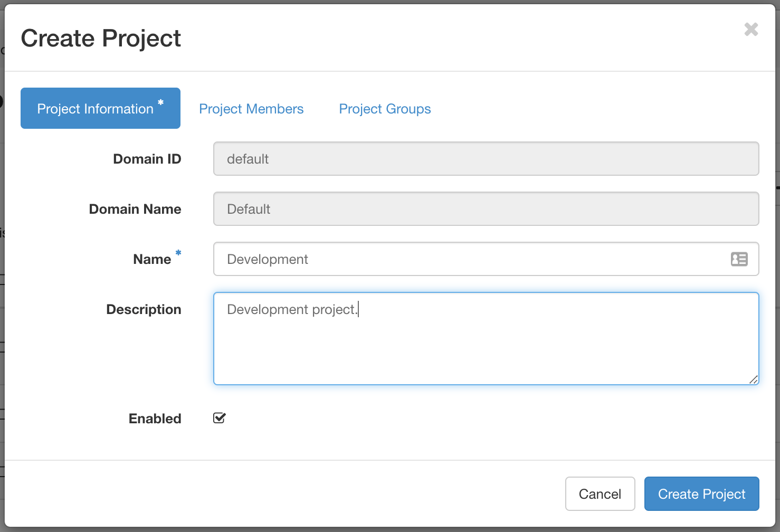
Task: Cancel the project creation
Action: click(600, 493)
